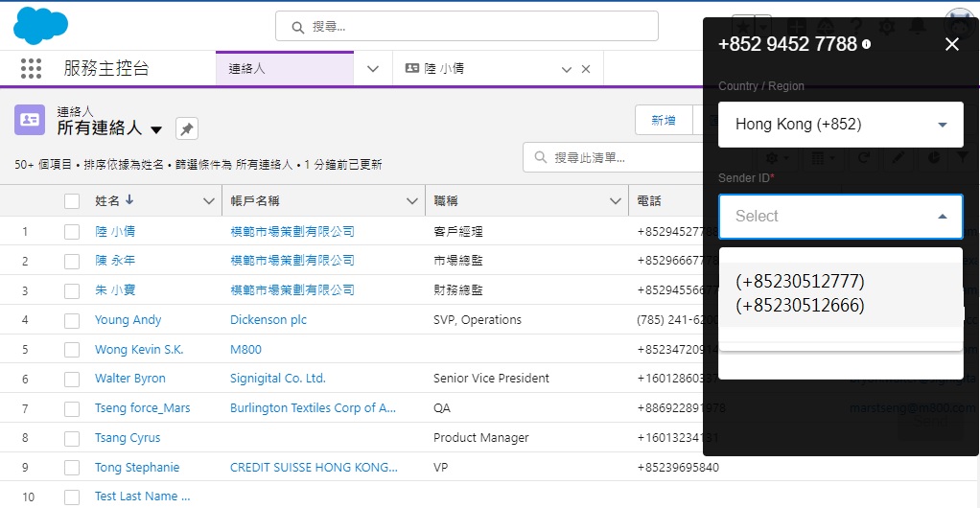Screen dimensions: 980x508
Task: Tick the select-all checkbox in header row
Action: click(x=72, y=201)
